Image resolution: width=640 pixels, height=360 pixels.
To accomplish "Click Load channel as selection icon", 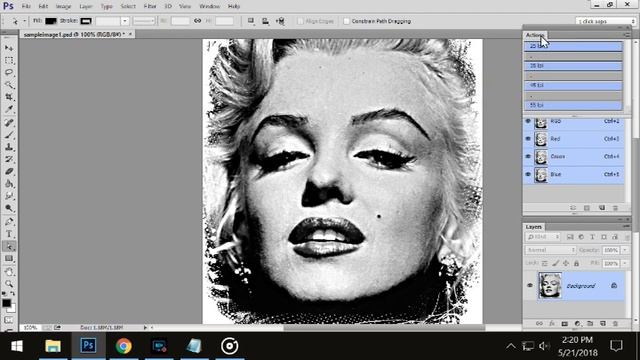I will pos(573,208).
